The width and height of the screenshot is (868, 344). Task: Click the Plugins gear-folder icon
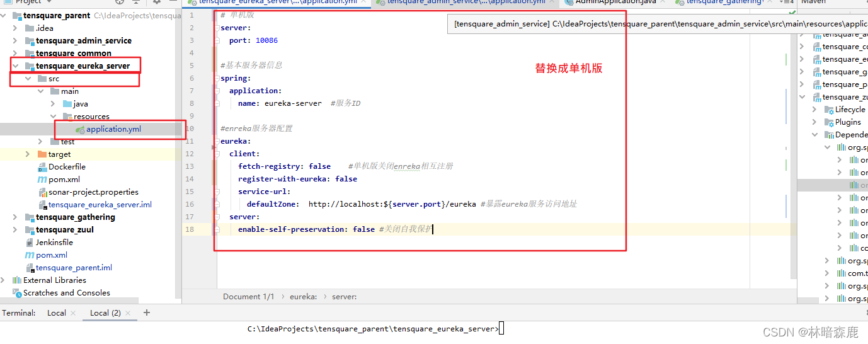click(x=828, y=122)
